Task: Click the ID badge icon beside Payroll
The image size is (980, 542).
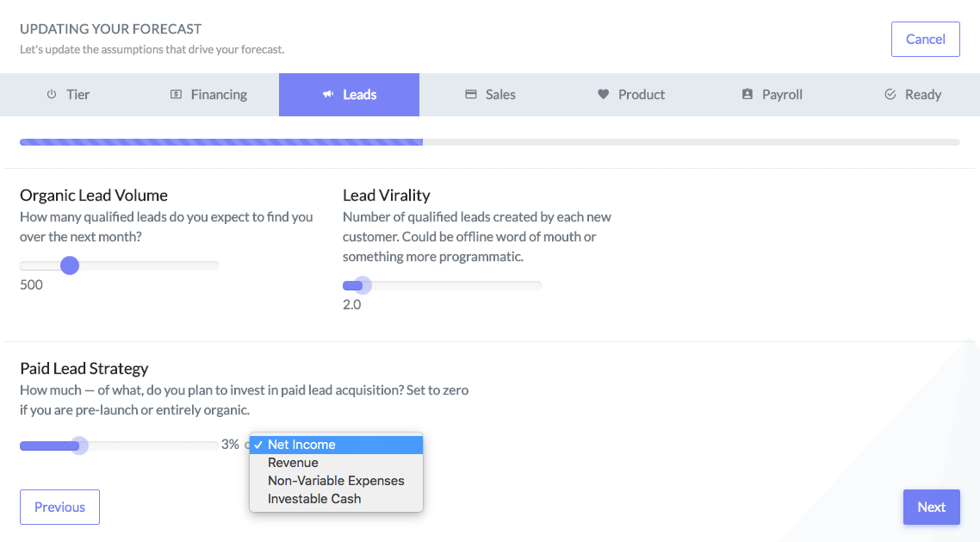Action: click(747, 95)
